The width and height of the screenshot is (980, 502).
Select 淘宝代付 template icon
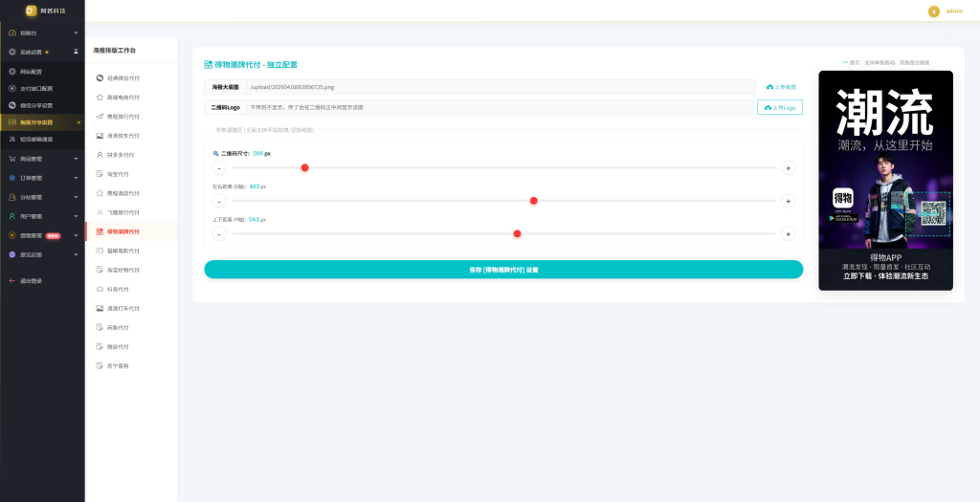coord(100,174)
